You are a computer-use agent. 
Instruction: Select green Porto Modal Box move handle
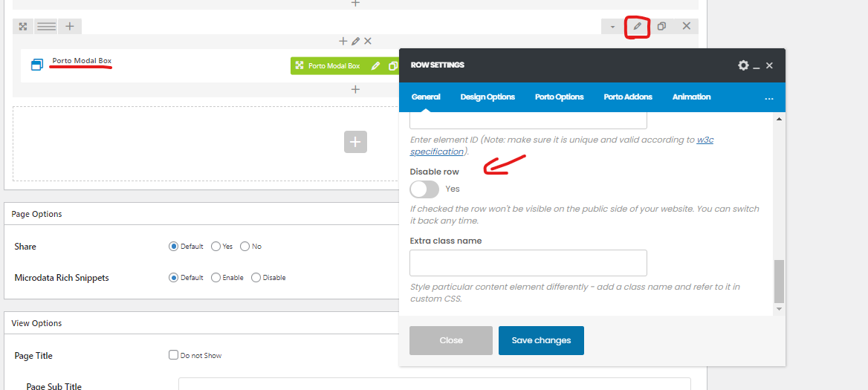click(x=299, y=66)
